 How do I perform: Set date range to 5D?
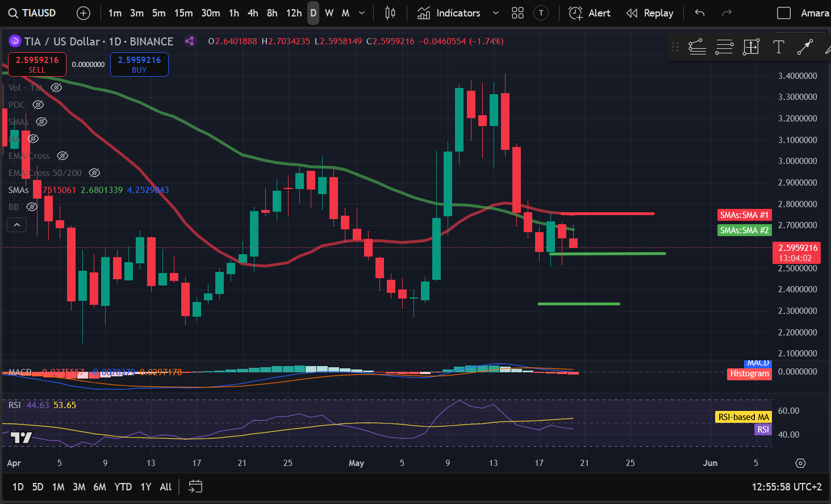pyautogui.click(x=37, y=487)
